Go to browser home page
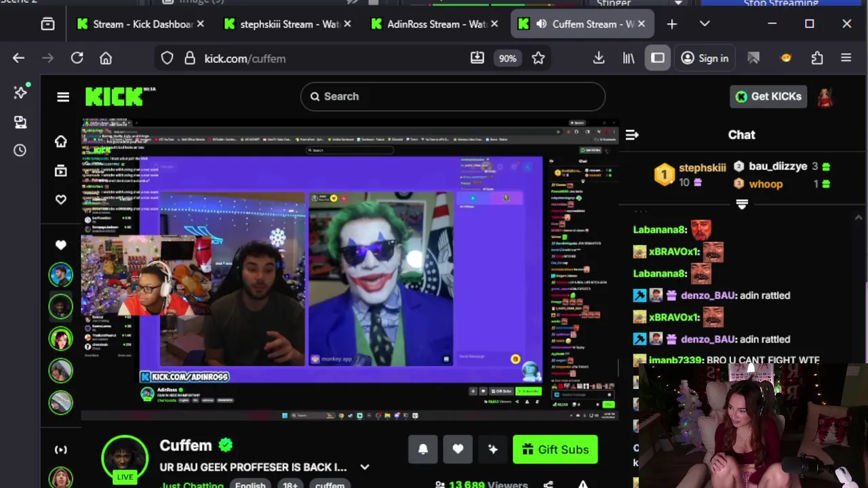Image resolution: width=868 pixels, height=488 pixels. click(106, 58)
